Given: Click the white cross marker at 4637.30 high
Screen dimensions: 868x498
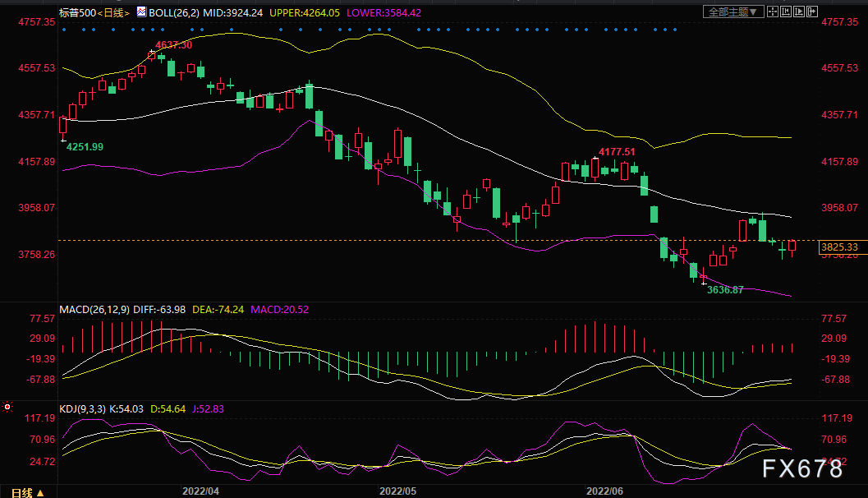Looking at the screenshot, I should pos(152,52).
